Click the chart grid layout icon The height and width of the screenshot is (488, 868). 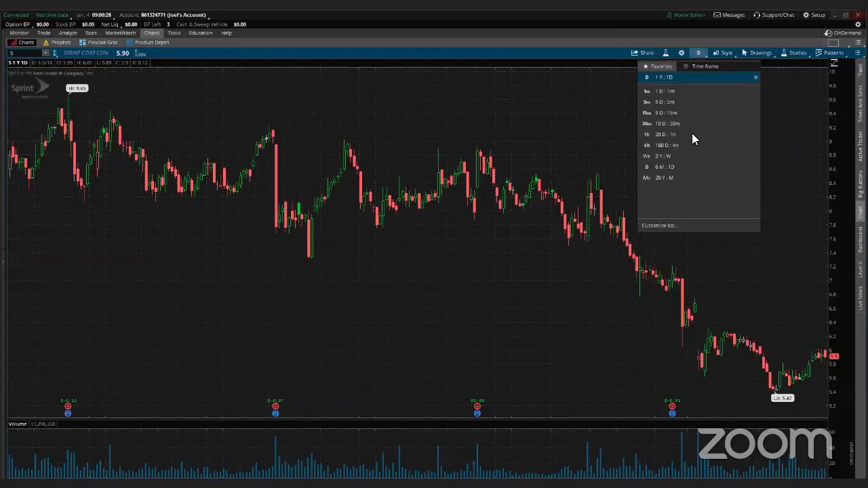[x=833, y=43]
